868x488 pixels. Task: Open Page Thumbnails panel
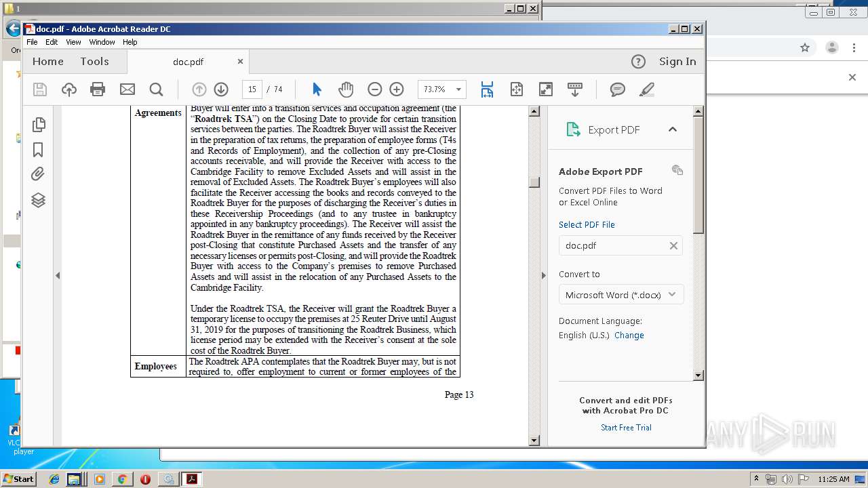click(39, 124)
